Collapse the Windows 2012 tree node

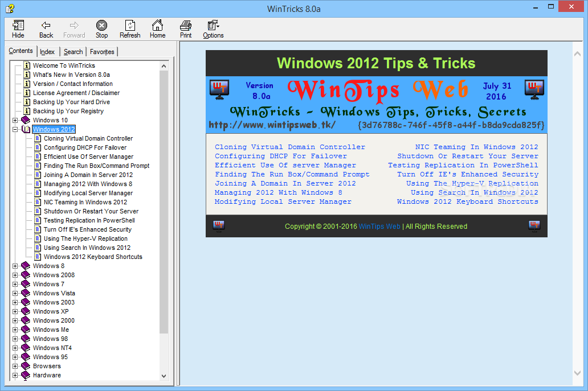click(x=15, y=129)
